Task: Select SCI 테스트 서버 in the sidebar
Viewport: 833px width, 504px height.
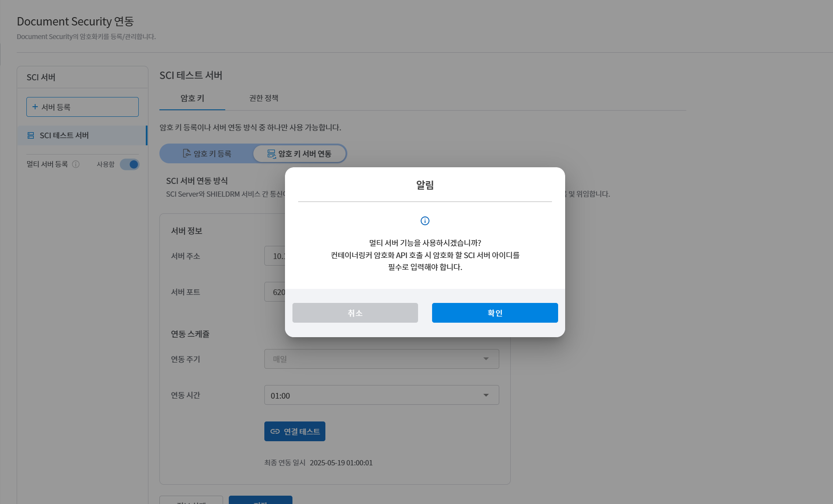Action: click(x=82, y=135)
